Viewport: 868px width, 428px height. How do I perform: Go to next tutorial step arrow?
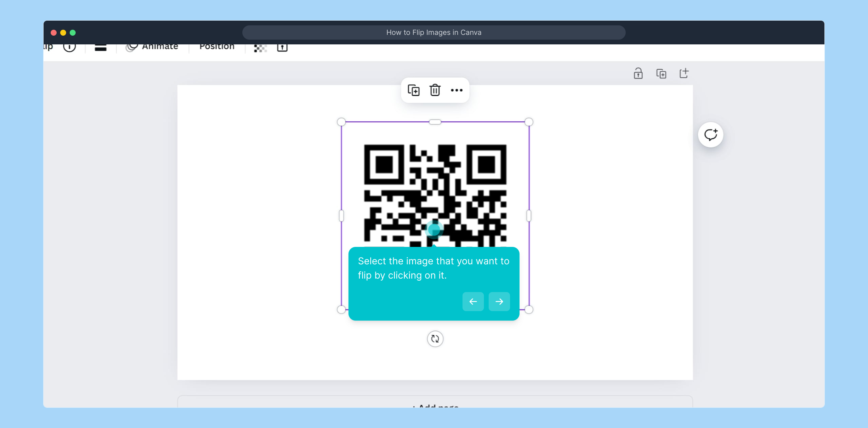499,302
